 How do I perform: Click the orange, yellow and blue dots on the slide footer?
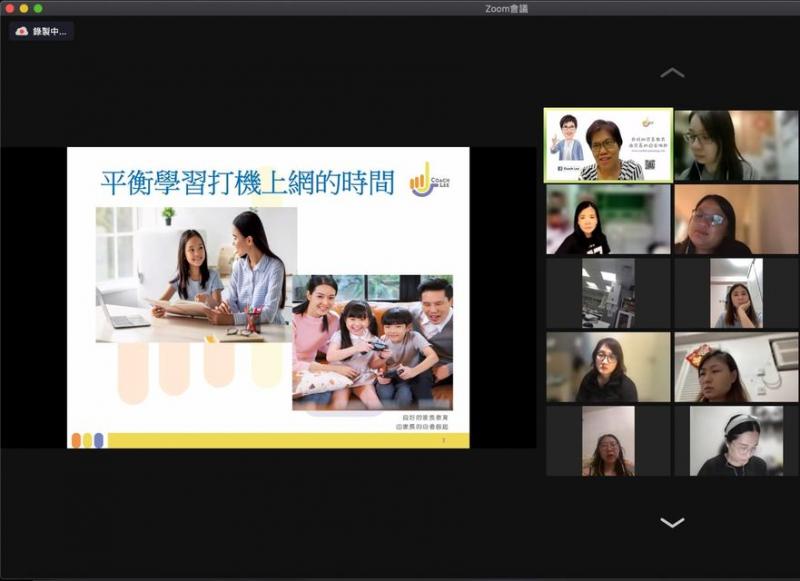coord(87,440)
